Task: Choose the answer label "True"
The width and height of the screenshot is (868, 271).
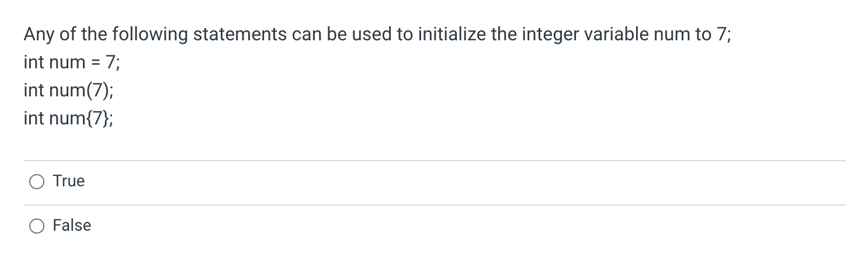Action: [x=69, y=181]
